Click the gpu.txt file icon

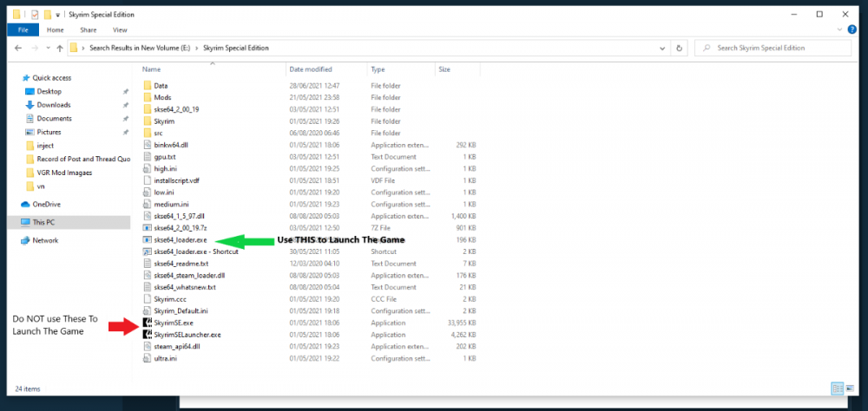click(147, 157)
